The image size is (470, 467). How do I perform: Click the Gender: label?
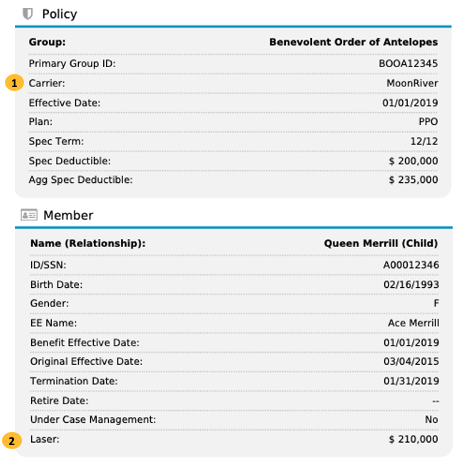pos(49,303)
